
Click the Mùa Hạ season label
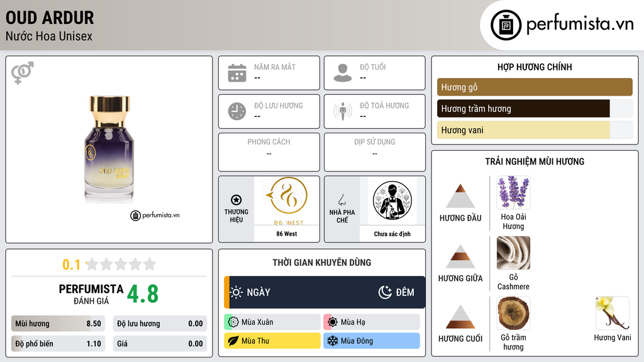353,322
